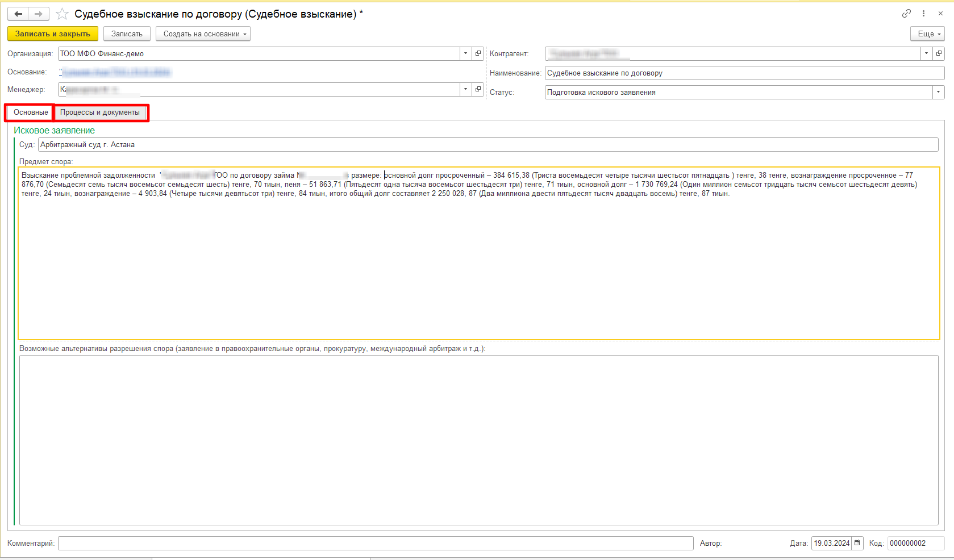Open the Менеджер record with the open icon
The image size is (954, 560).
[478, 89]
